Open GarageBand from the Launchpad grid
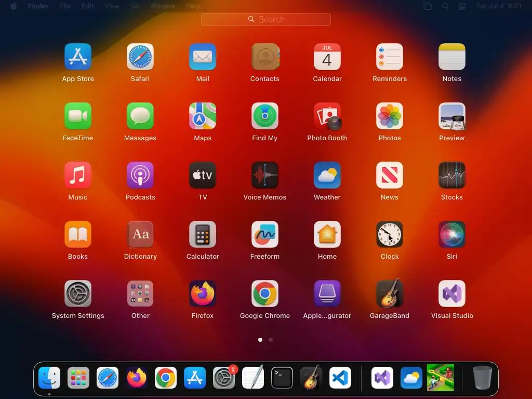532x399 pixels. [x=390, y=294]
